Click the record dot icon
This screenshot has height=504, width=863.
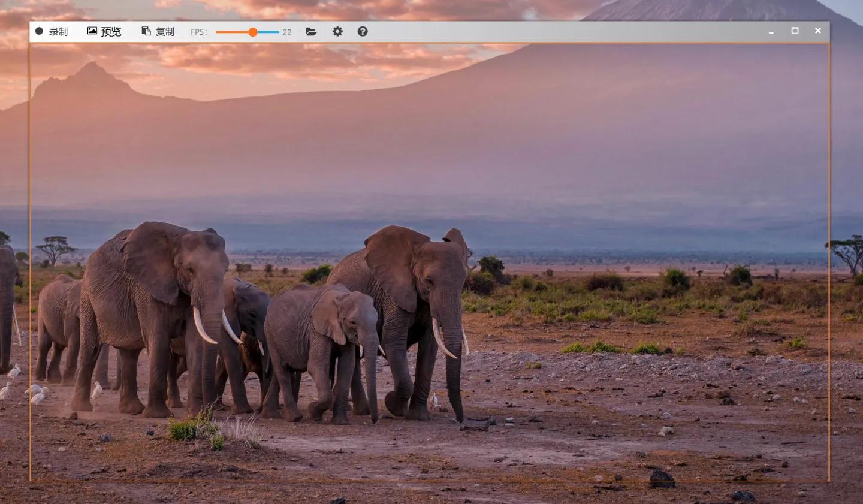click(39, 31)
